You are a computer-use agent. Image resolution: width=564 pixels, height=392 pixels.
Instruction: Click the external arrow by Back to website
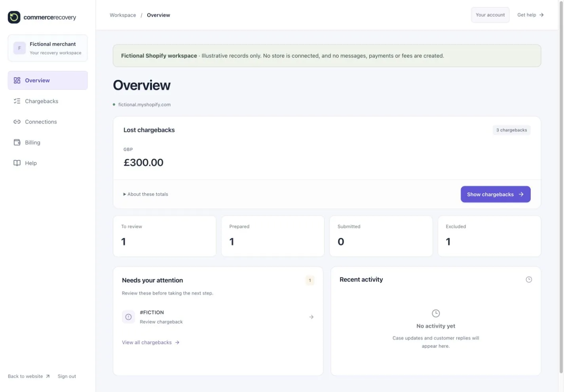47,376
